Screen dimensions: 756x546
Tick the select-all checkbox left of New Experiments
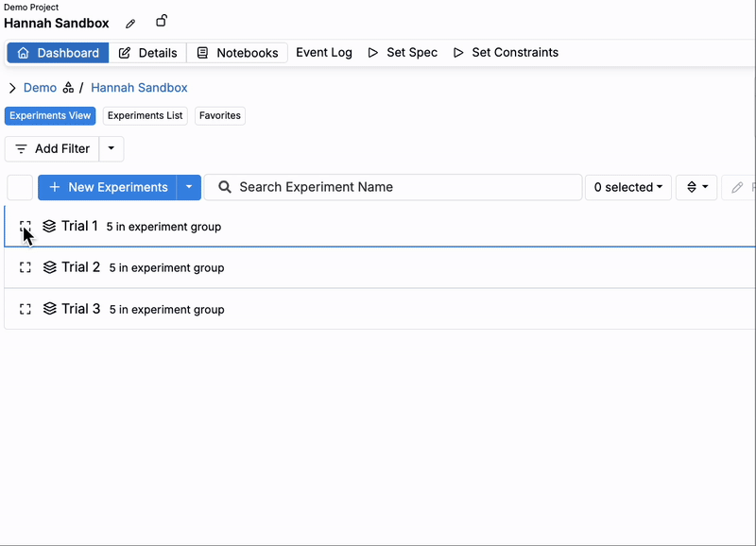pyautogui.click(x=20, y=187)
